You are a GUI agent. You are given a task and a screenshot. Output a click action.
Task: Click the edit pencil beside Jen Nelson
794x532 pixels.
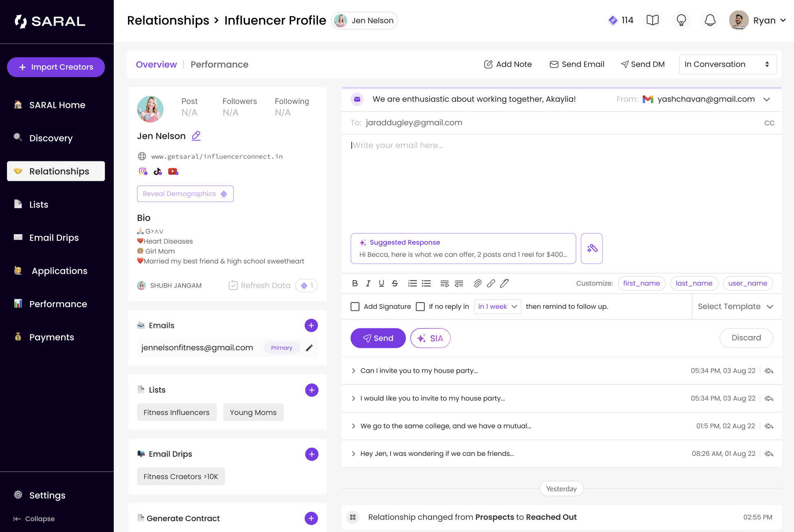[196, 136]
